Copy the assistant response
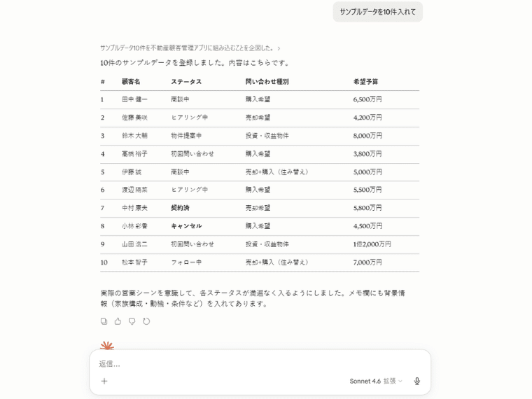Screen dimensions: 532x399 (x=104, y=321)
